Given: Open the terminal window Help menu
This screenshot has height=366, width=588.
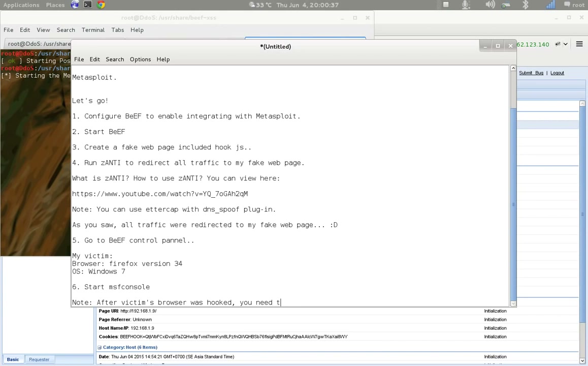Looking at the screenshot, I should click(x=137, y=30).
